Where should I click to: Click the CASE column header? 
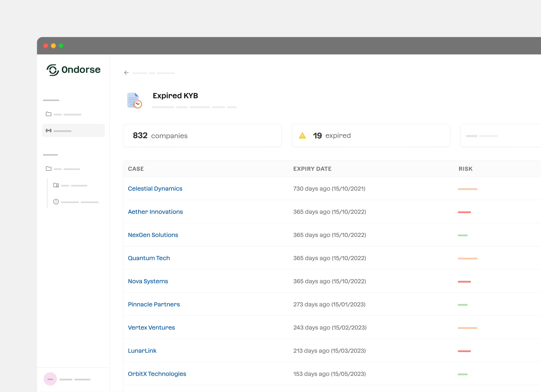[136, 169]
